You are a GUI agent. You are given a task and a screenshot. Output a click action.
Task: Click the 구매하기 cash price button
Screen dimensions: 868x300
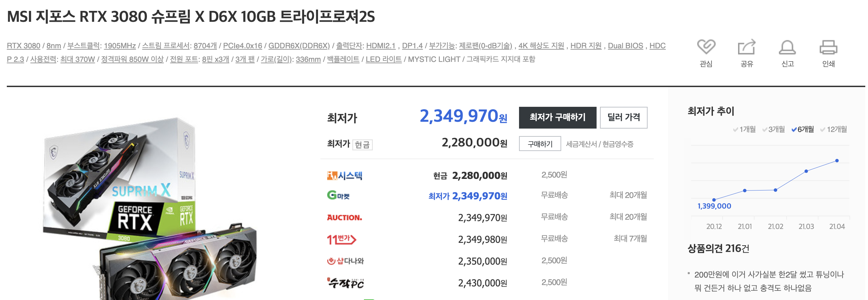click(x=540, y=144)
